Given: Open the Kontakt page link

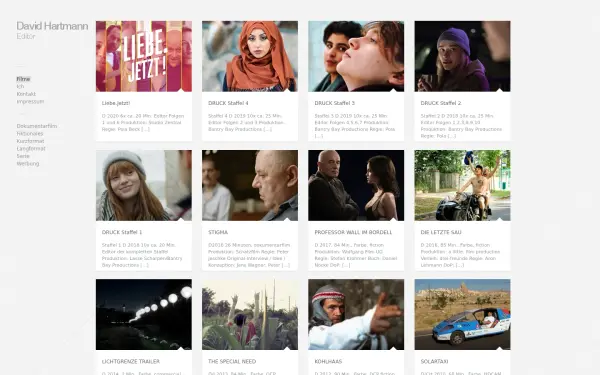Looking at the screenshot, I should pos(26,94).
